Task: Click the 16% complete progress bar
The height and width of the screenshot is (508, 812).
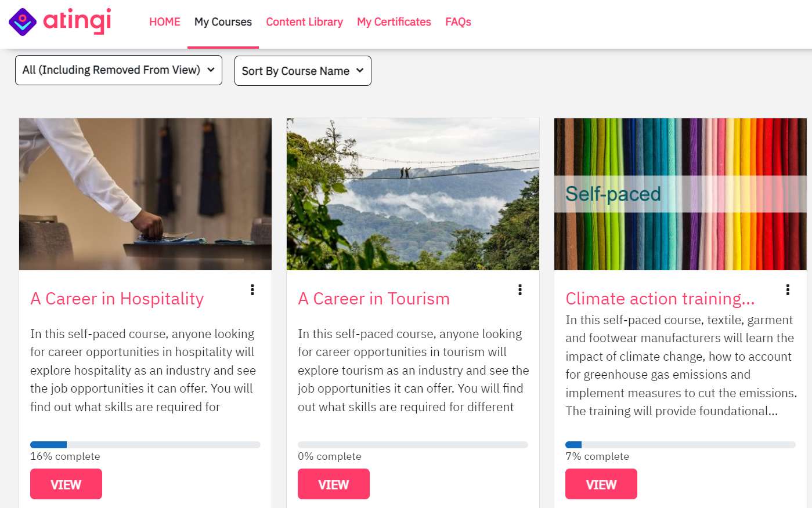Action: coord(145,445)
